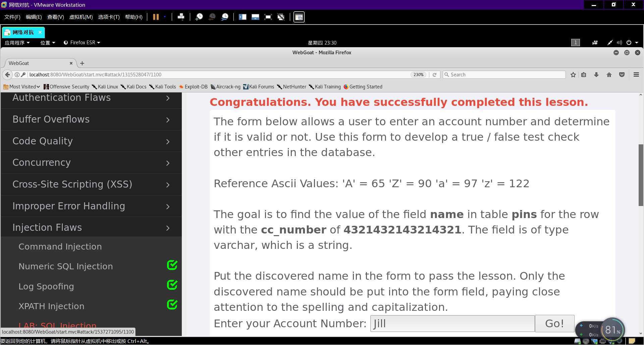Click the URL address bar
644x345 pixels.
pos(218,74)
